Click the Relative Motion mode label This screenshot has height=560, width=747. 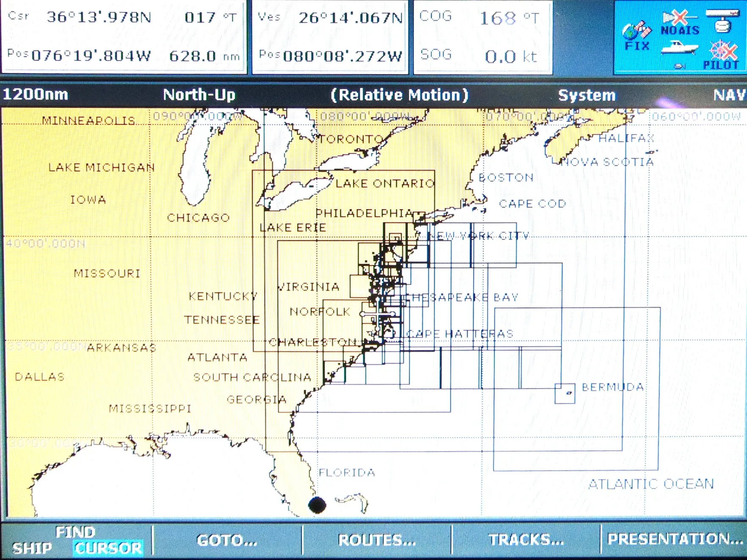400,95
